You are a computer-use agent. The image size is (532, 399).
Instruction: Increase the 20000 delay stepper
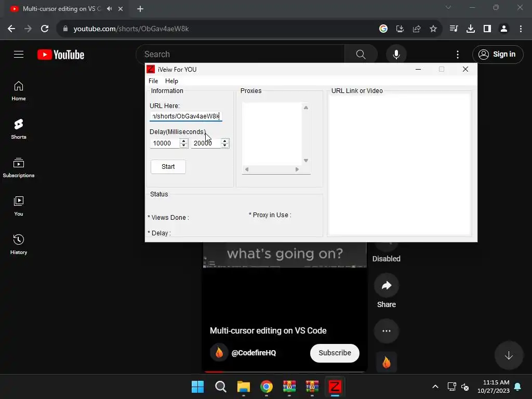[224, 141]
